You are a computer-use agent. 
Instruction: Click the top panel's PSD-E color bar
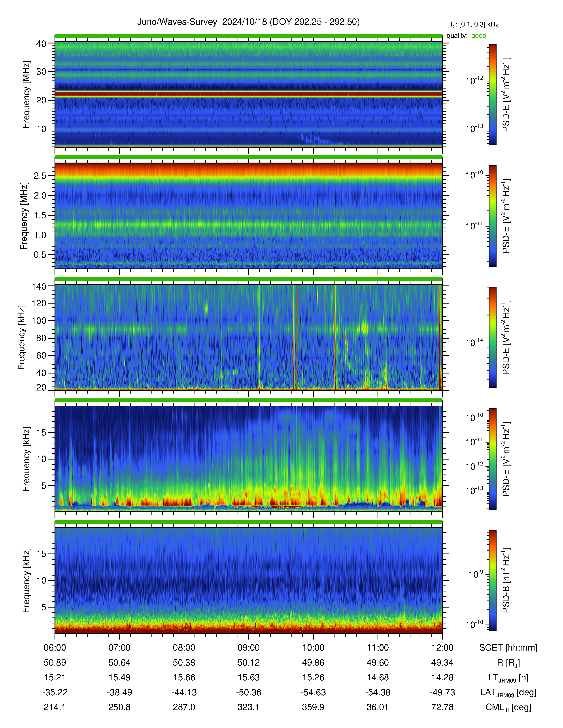click(x=493, y=94)
